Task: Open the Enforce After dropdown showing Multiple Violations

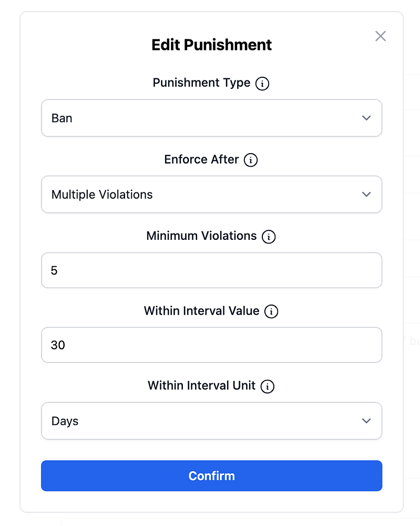Action: [x=211, y=195]
